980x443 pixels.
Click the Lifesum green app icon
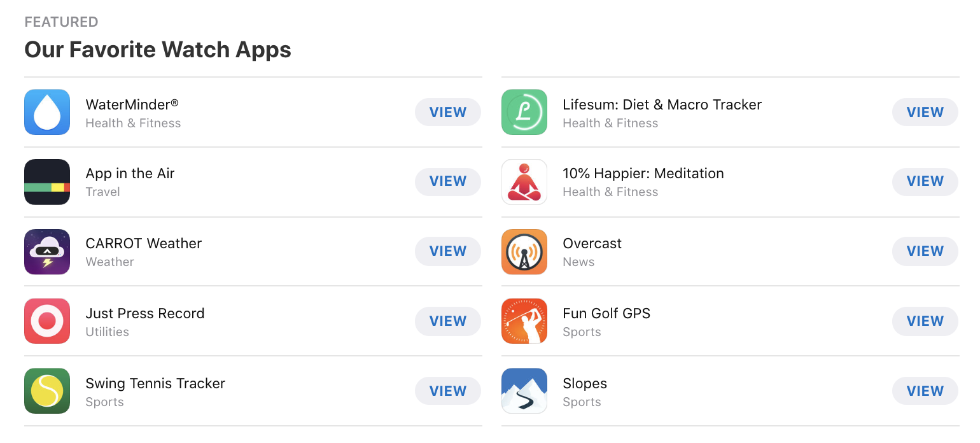[x=524, y=112]
